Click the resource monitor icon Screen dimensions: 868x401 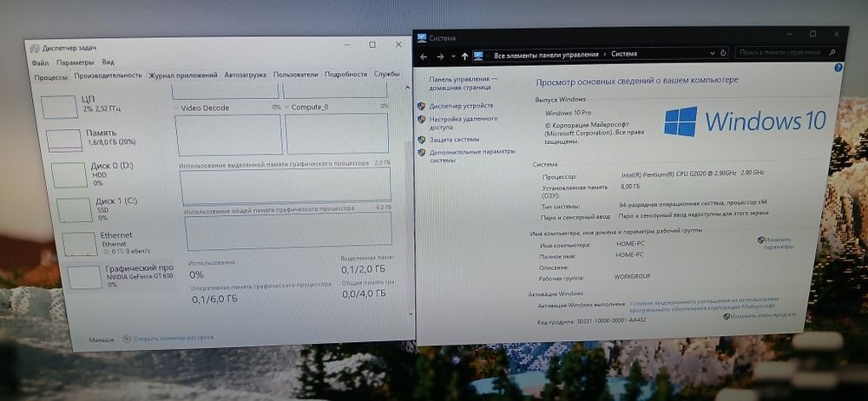click(127, 338)
